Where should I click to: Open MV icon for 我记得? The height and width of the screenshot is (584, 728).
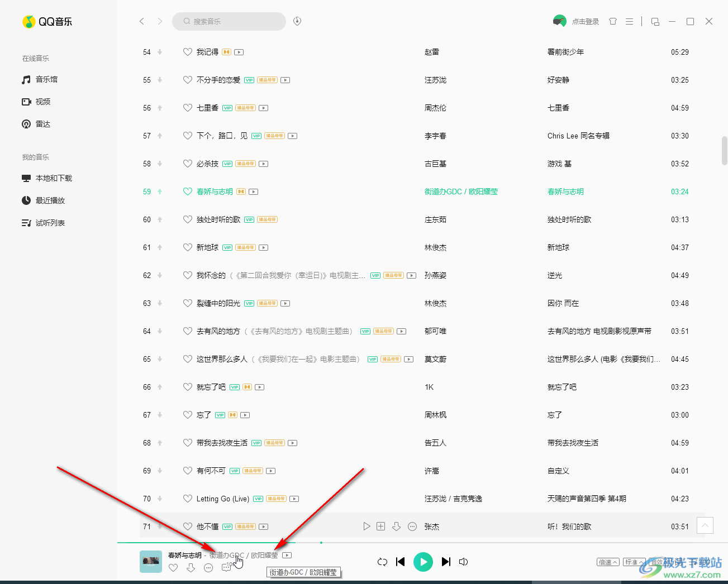pyautogui.click(x=239, y=52)
